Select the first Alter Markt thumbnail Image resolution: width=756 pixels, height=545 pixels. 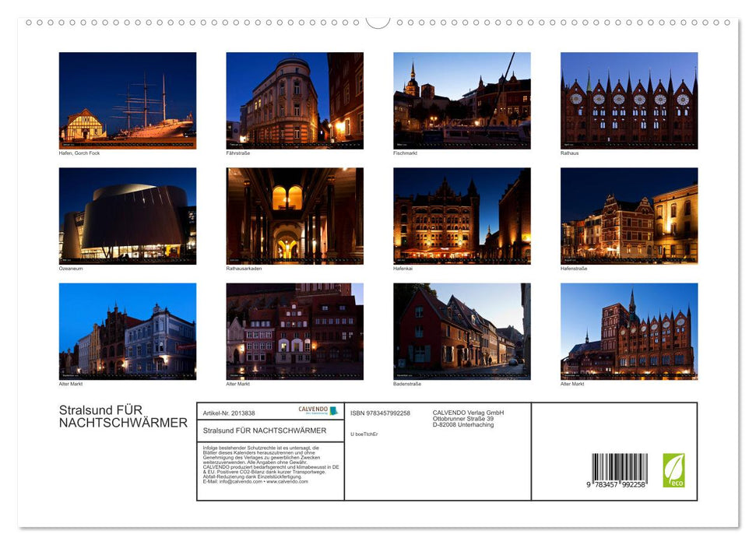point(127,332)
